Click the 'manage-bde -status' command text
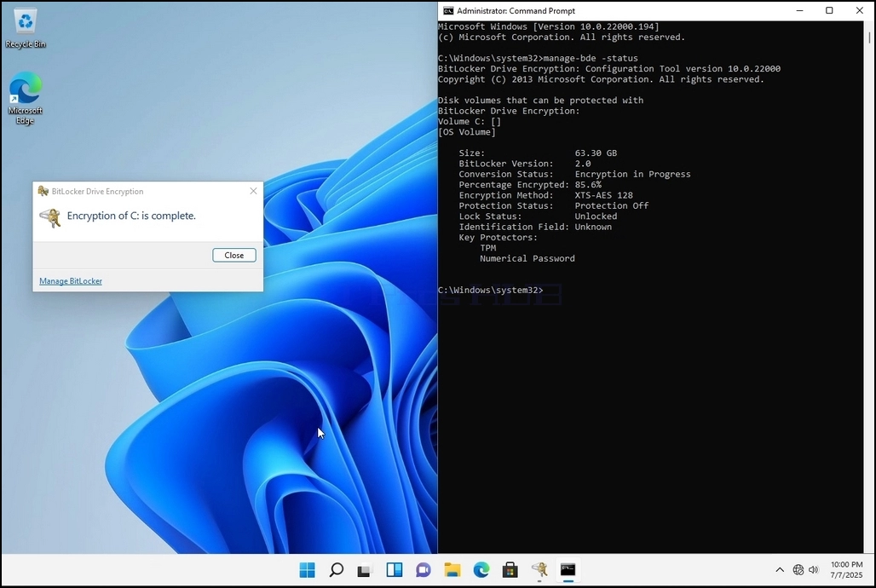876x588 pixels. tap(591, 58)
